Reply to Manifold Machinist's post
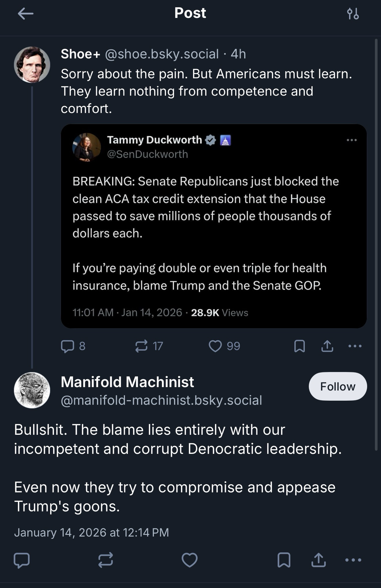The width and height of the screenshot is (381, 588). (x=22, y=560)
